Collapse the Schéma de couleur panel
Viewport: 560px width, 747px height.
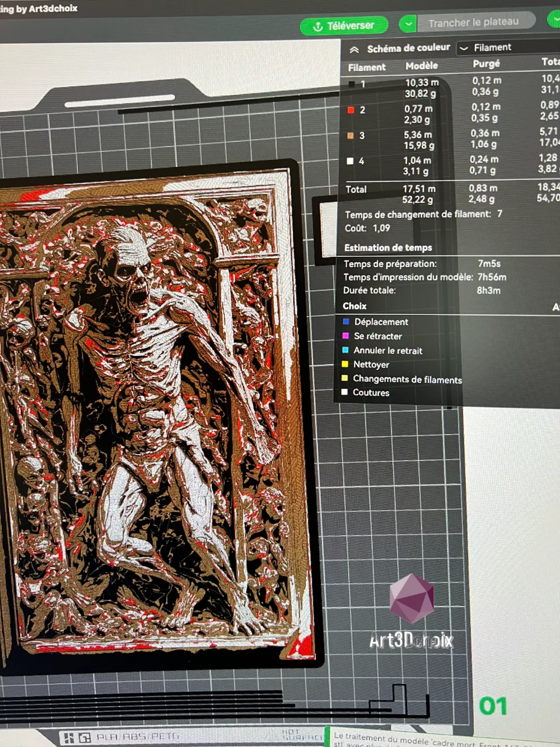point(354,50)
